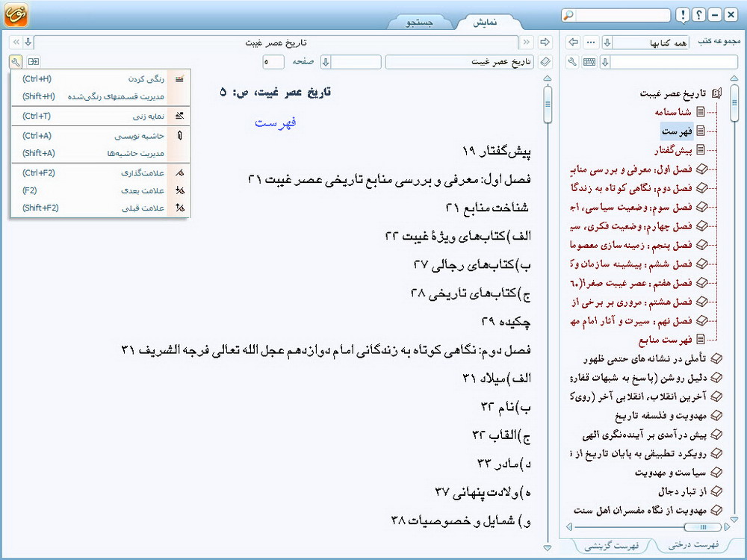Click the top-right search input field
This screenshot has height=560, width=747.
[x=622, y=15]
